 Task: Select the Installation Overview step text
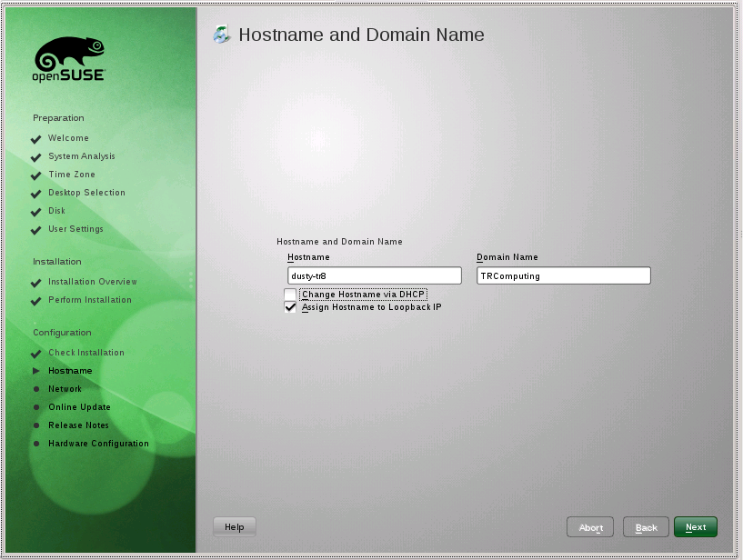(93, 282)
